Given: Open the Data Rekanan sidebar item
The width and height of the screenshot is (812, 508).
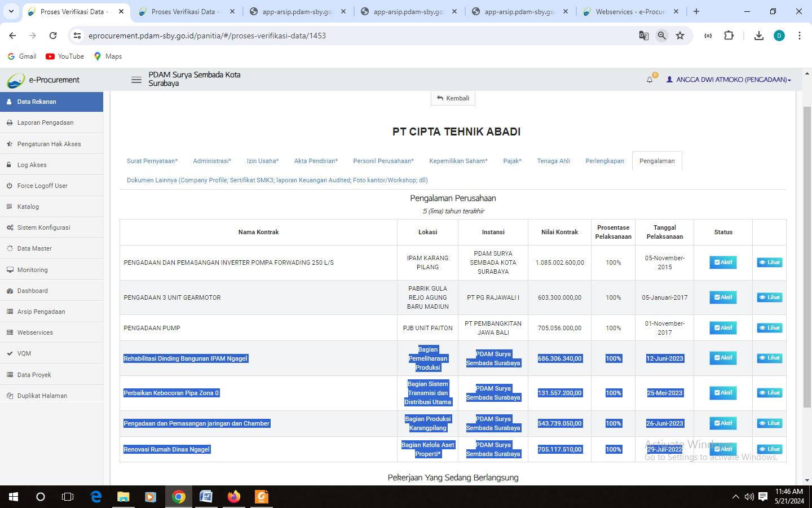Looking at the screenshot, I should coord(51,102).
